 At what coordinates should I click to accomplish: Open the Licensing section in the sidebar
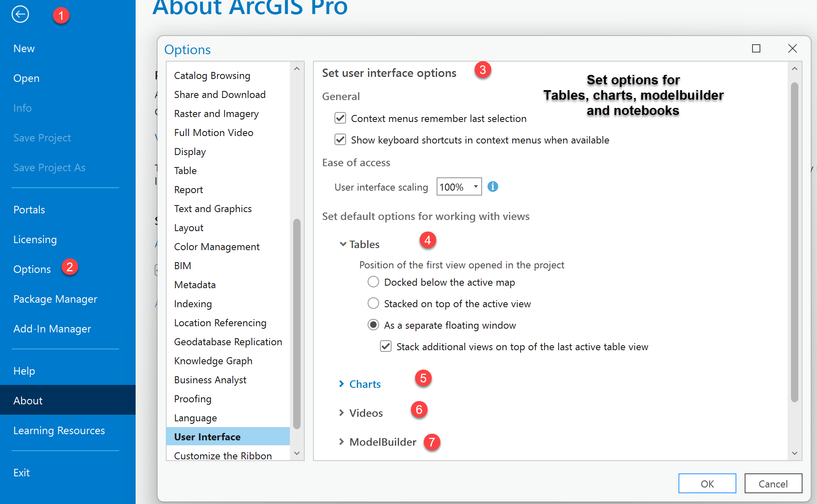point(35,239)
